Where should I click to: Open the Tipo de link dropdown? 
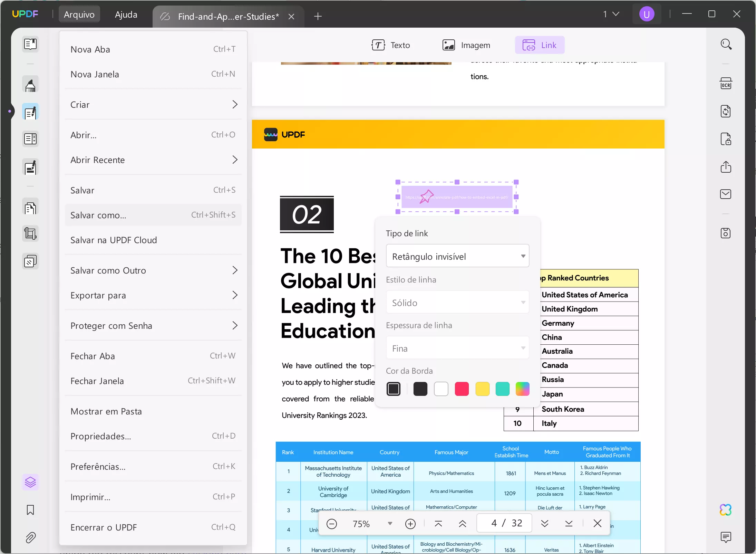[457, 256]
